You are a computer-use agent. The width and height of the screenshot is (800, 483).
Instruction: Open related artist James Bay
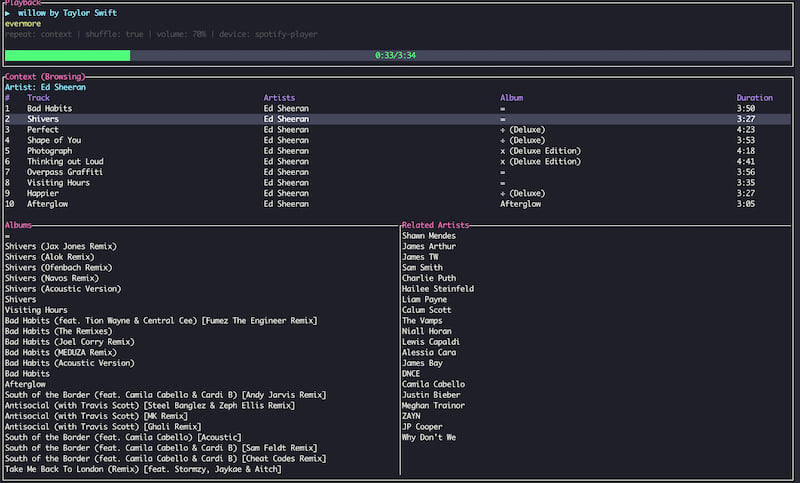click(x=422, y=363)
